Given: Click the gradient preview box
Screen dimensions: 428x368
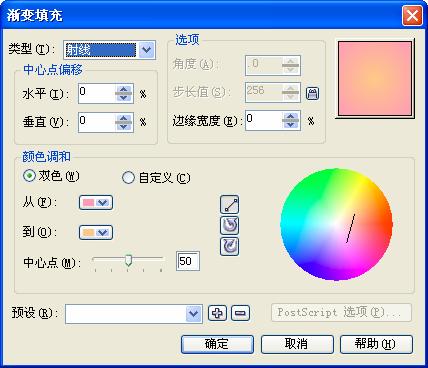Looking at the screenshot, I should 375,79.
